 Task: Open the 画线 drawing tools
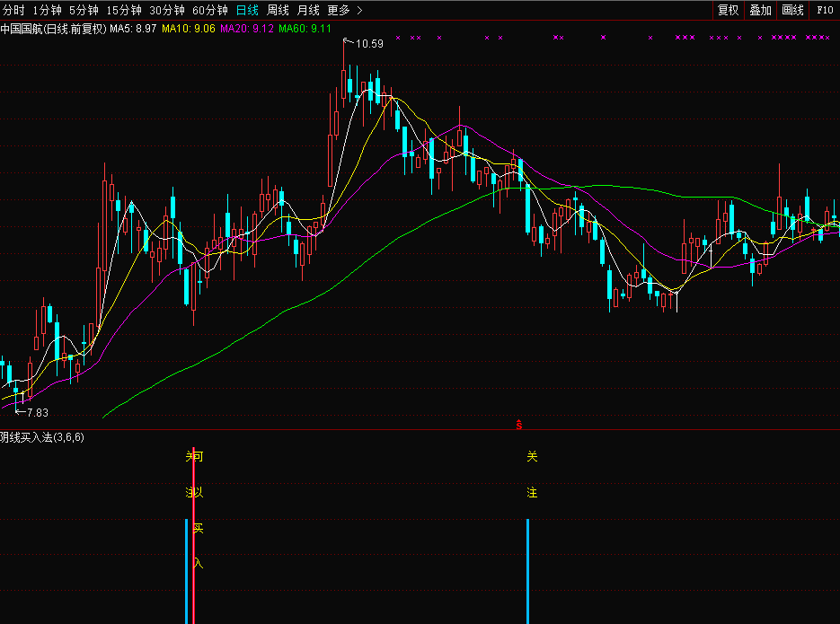point(792,11)
